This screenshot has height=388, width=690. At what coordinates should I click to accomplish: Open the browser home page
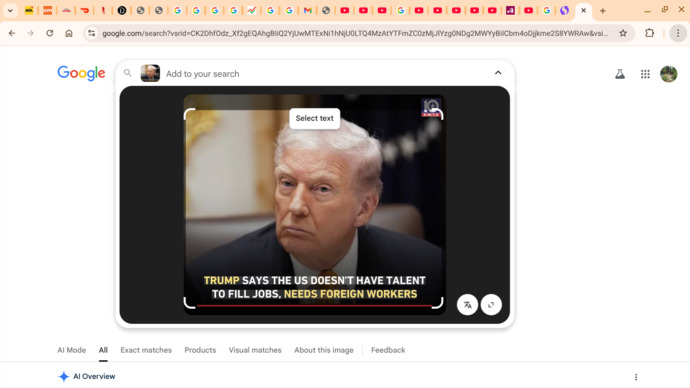coord(69,33)
